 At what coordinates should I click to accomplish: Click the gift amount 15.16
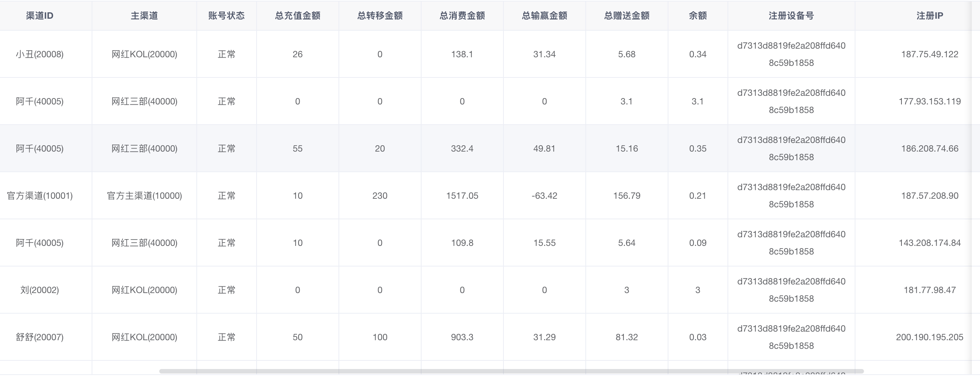(x=627, y=149)
